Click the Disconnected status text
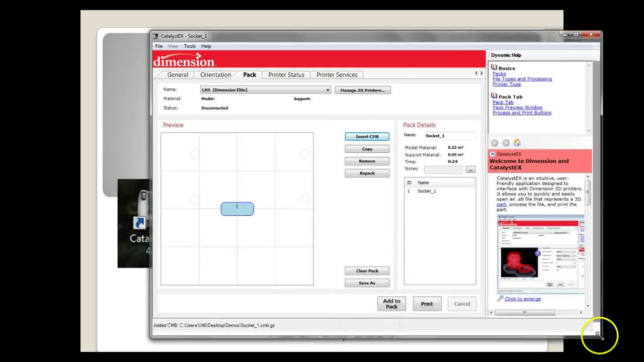This screenshot has height=362, width=644. click(214, 108)
